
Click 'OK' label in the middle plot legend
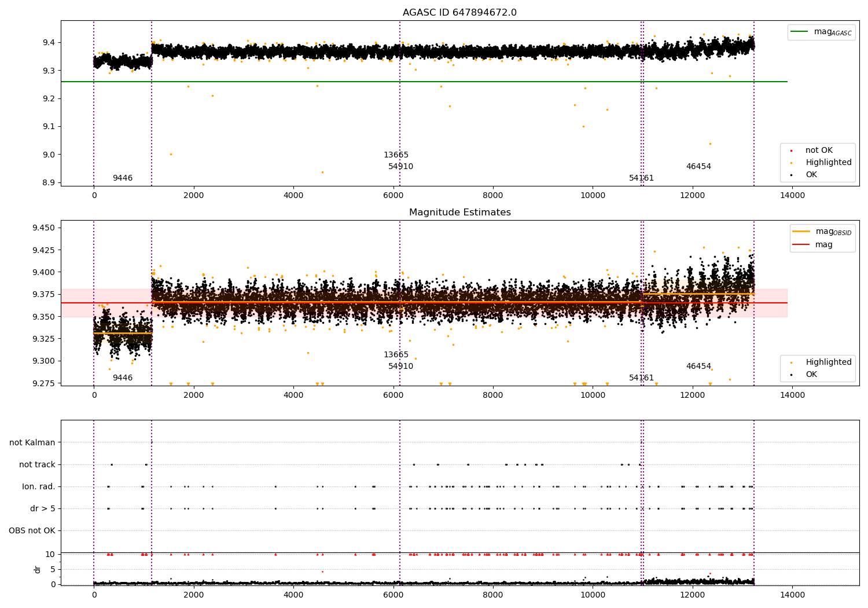tap(811, 375)
